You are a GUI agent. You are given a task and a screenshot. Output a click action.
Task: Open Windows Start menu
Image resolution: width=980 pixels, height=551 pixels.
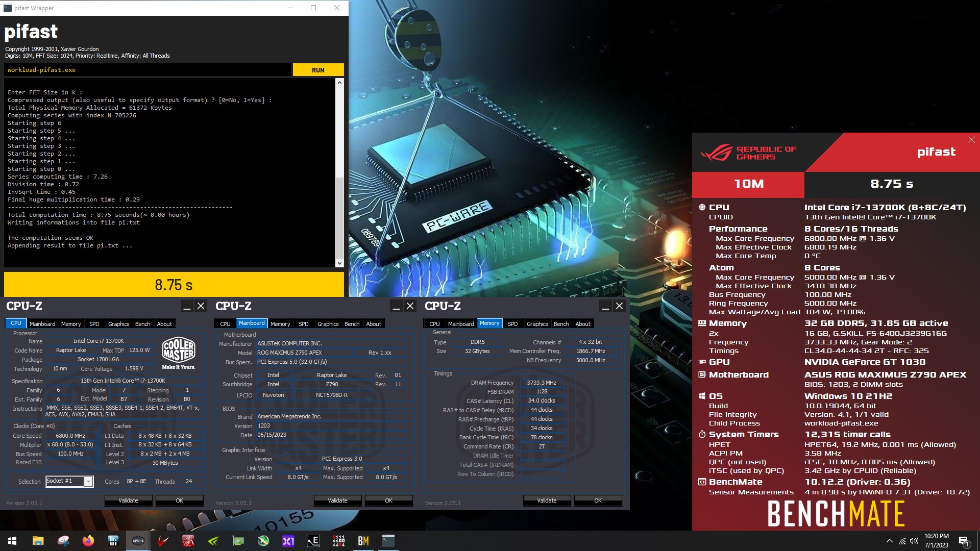pos(12,541)
